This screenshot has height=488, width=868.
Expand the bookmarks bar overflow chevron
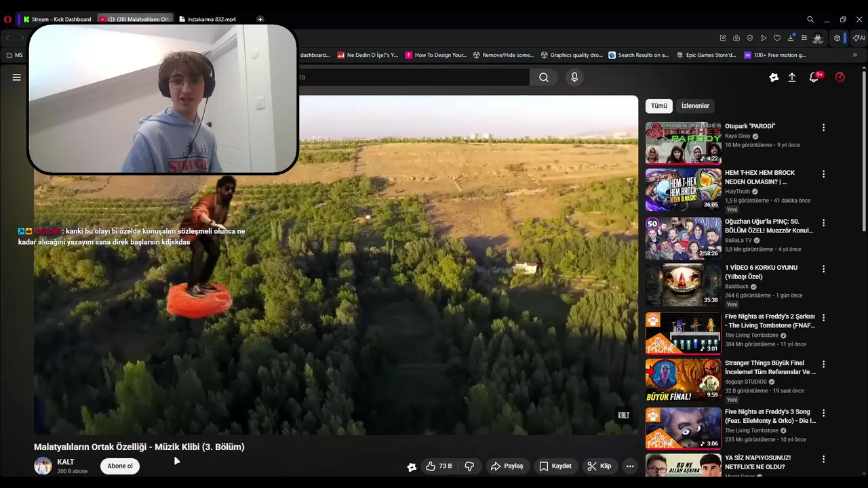coord(854,55)
